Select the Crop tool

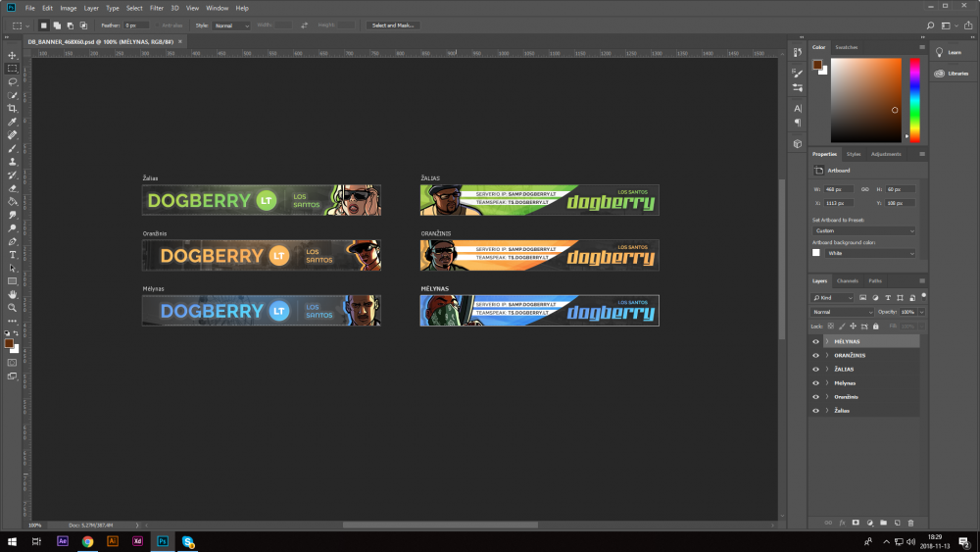(12, 108)
